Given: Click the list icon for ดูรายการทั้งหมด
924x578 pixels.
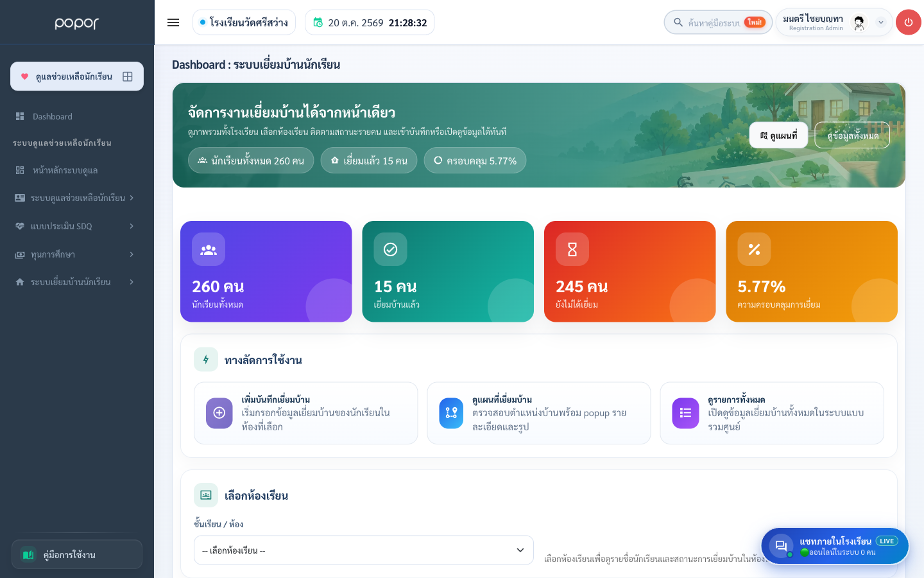Looking at the screenshot, I should [x=685, y=413].
